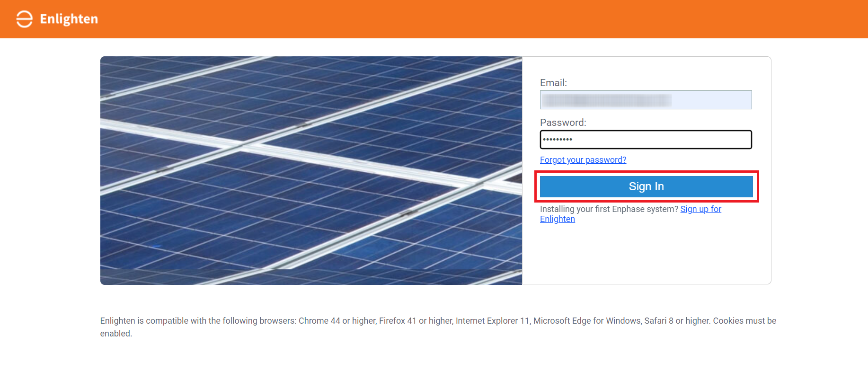Follow the Sign up for link

point(700,209)
